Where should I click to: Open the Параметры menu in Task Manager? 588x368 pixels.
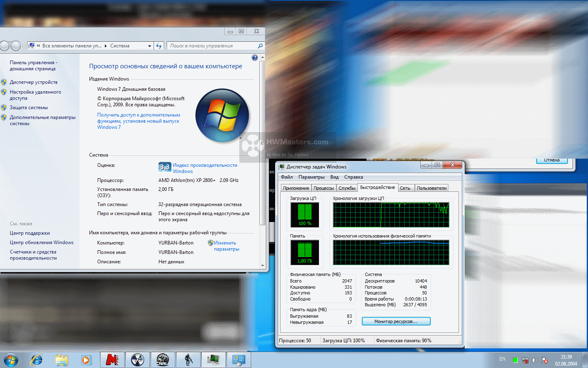pyautogui.click(x=312, y=177)
